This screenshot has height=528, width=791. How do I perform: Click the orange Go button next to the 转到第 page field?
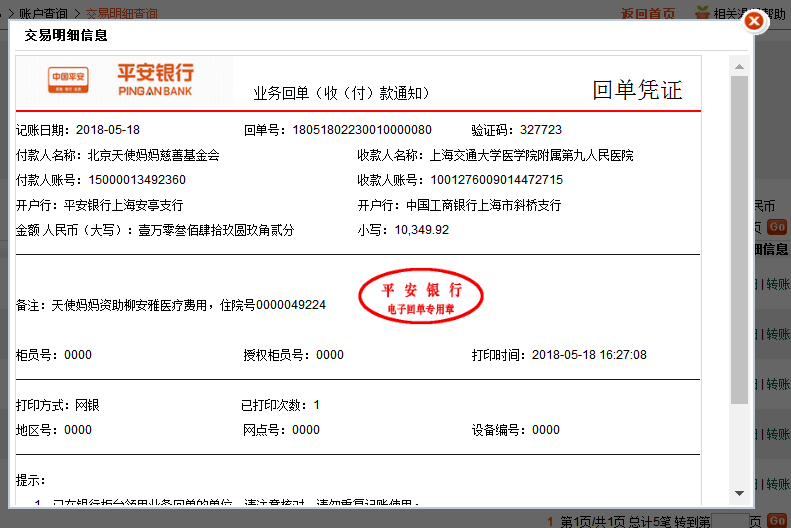coord(776,521)
